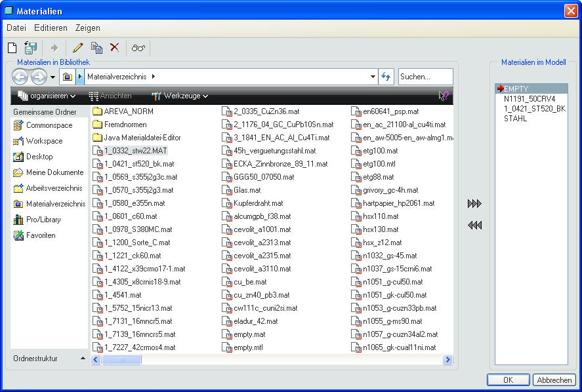The height and width of the screenshot is (392, 582).
Task: Open the Zeigen menu
Action: pyautogui.click(x=88, y=28)
